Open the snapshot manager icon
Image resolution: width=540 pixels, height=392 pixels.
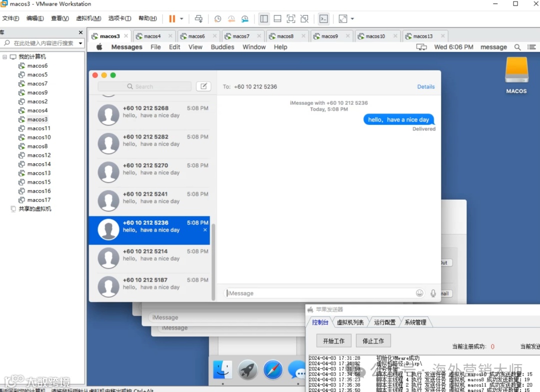[245, 19]
